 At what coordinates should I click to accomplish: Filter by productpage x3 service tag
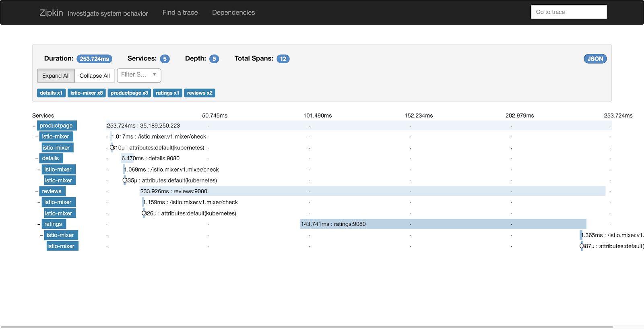[x=129, y=93]
